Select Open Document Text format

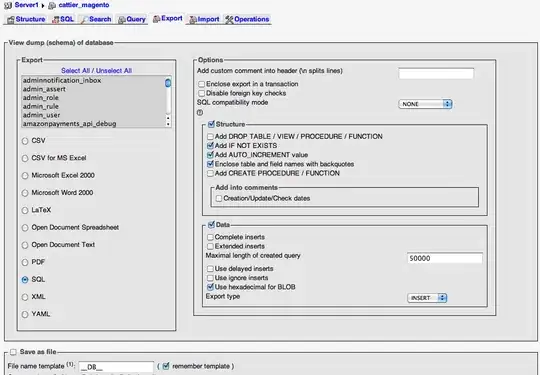(x=25, y=245)
